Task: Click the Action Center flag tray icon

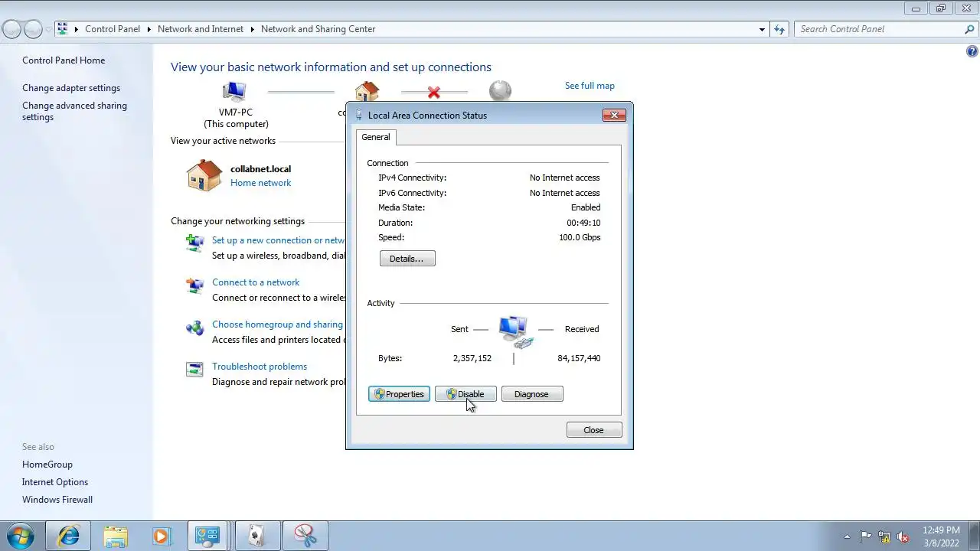Action: tap(865, 536)
